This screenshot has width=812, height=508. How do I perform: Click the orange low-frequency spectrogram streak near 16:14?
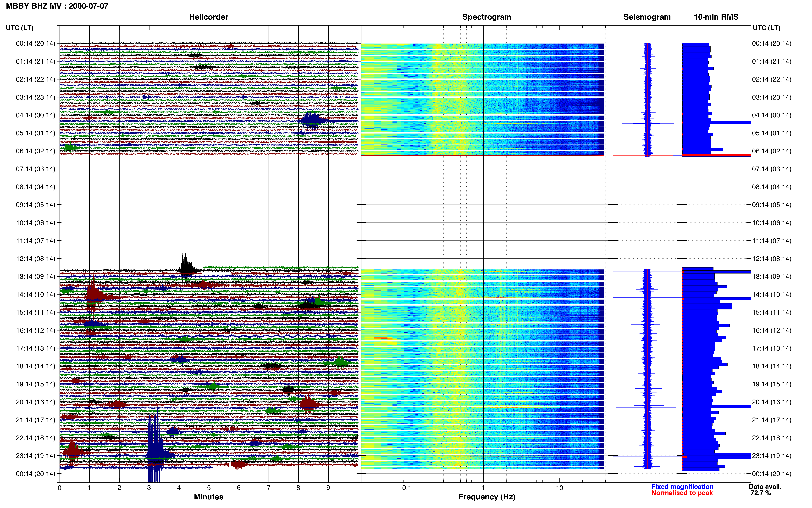tap(383, 338)
